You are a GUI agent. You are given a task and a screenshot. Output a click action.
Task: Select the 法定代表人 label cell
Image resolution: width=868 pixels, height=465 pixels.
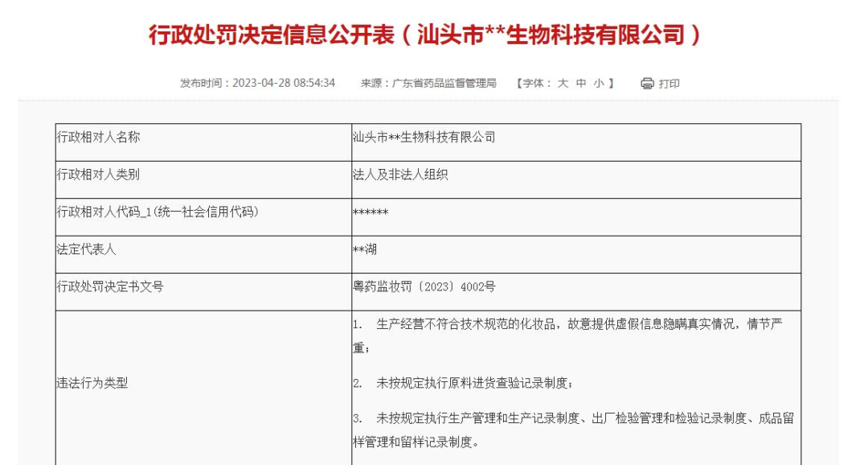[x=86, y=249]
